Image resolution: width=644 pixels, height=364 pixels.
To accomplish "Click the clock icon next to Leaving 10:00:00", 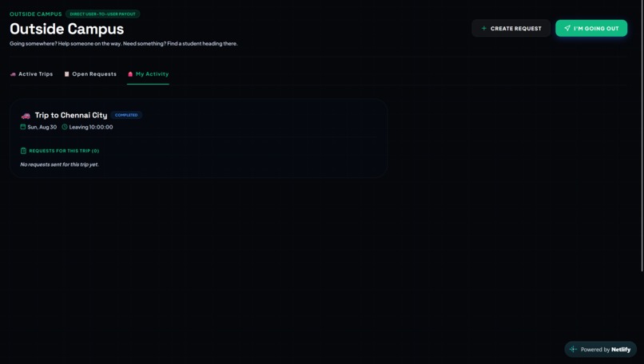I will click(x=65, y=127).
